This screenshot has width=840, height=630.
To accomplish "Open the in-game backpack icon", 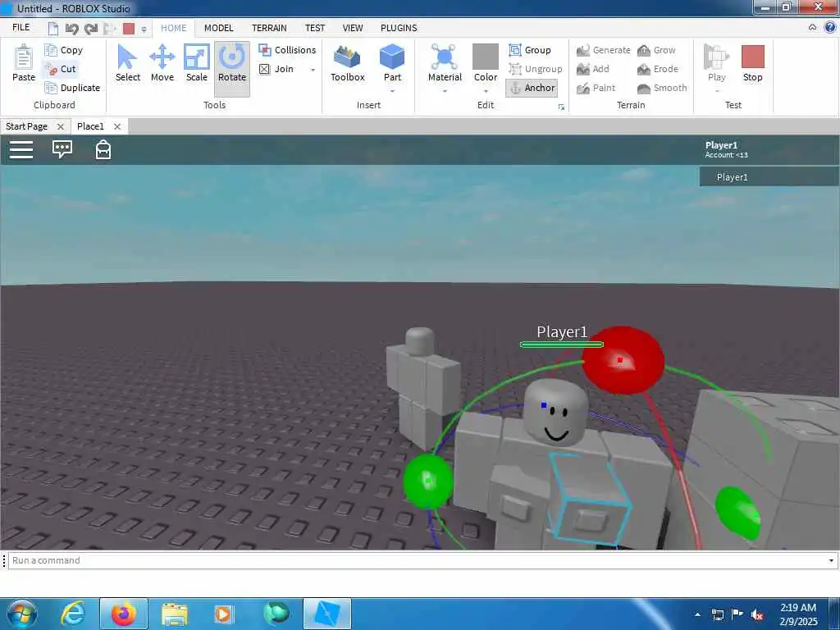I will coord(103,149).
